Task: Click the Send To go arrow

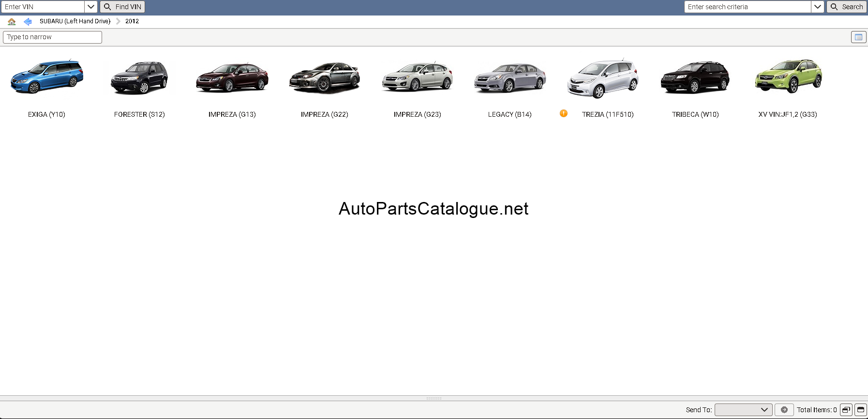Action: pyautogui.click(x=784, y=410)
